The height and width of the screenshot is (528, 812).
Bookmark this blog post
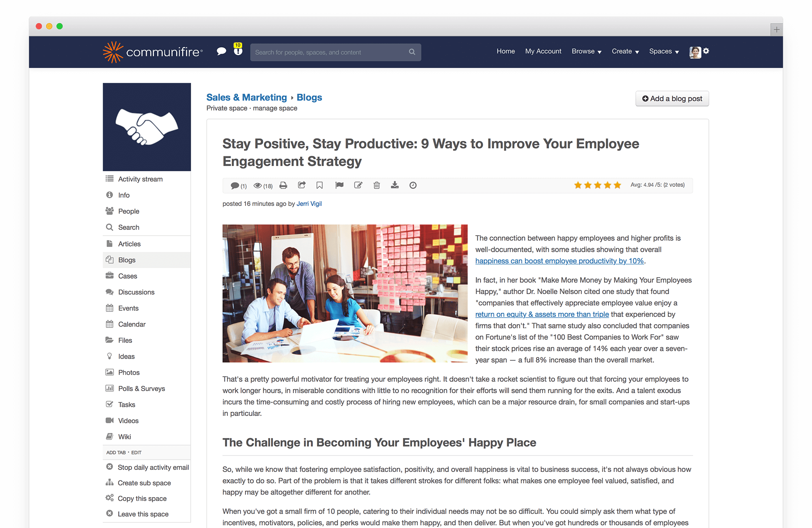[320, 185]
